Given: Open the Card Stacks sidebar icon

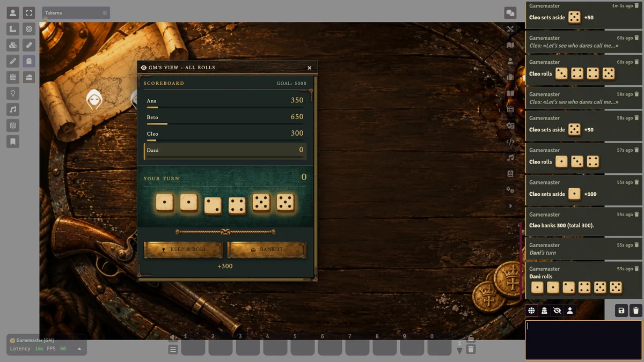Looking at the screenshot, I should [510, 125].
